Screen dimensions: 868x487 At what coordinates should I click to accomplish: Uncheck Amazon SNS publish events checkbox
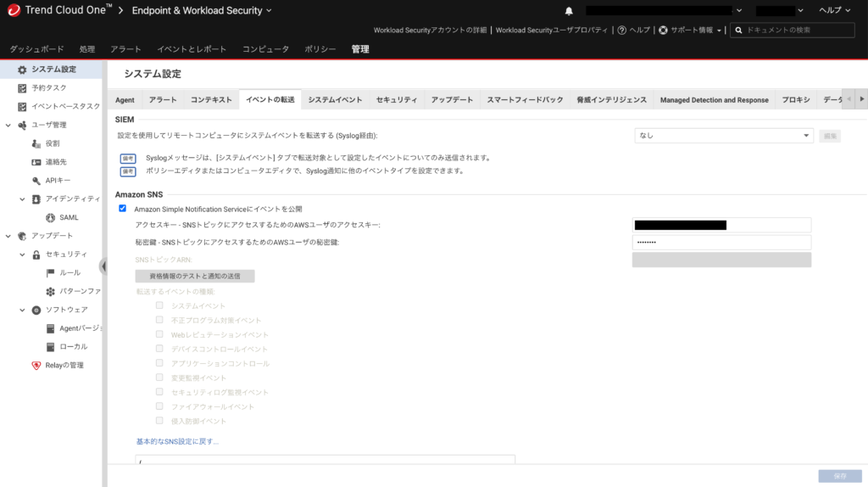click(x=122, y=209)
